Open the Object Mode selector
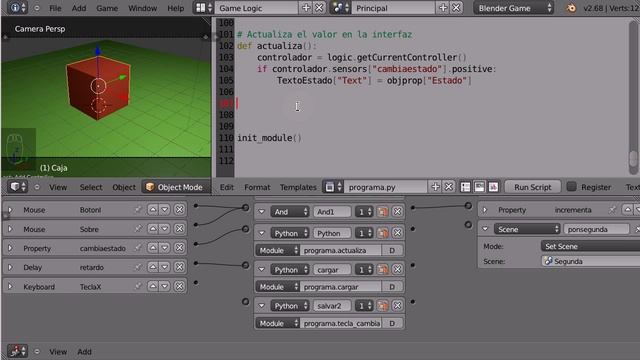This screenshot has width=640, height=360. point(175,187)
